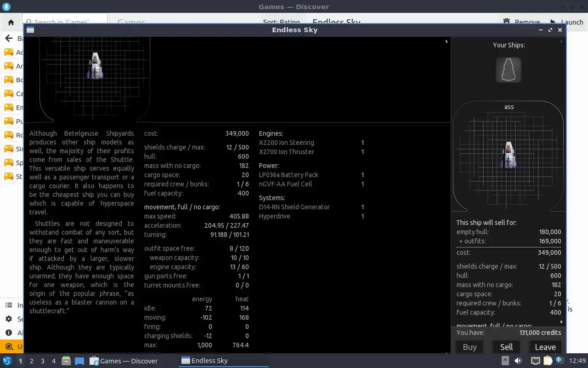
Task: Select the 'Ca' category icon in Discover sidebar
Action: (x=9, y=93)
